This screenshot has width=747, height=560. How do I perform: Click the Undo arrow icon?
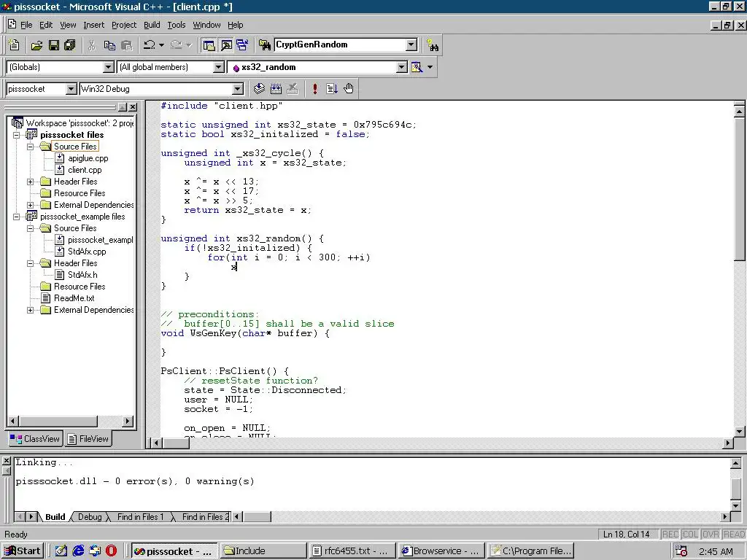[150, 45]
